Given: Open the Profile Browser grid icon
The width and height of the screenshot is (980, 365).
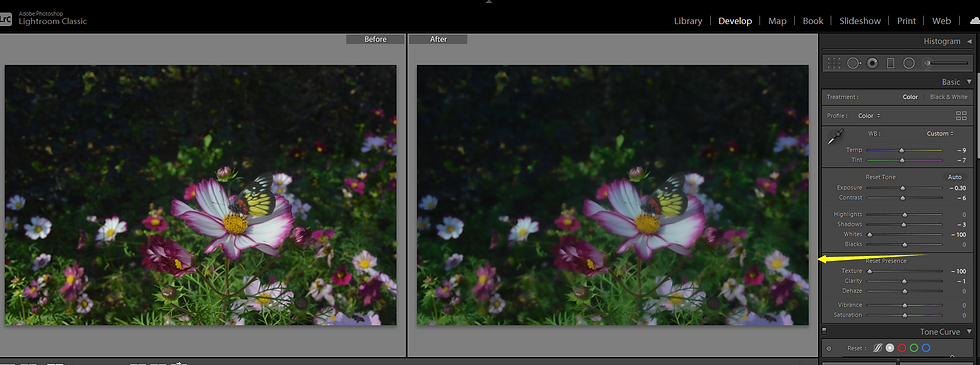Looking at the screenshot, I should [x=961, y=116].
